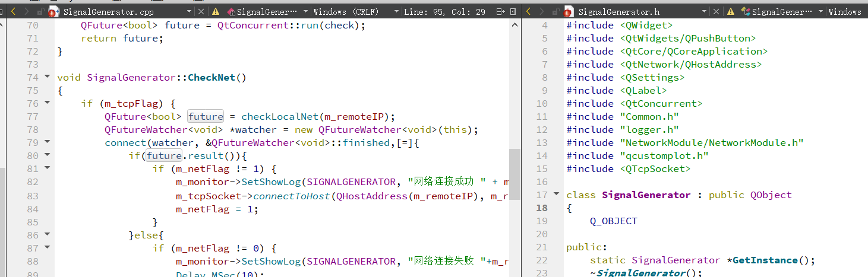Go back in right editor navigation history
This screenshot has height=277, width=868.
(x=529, y=11)
